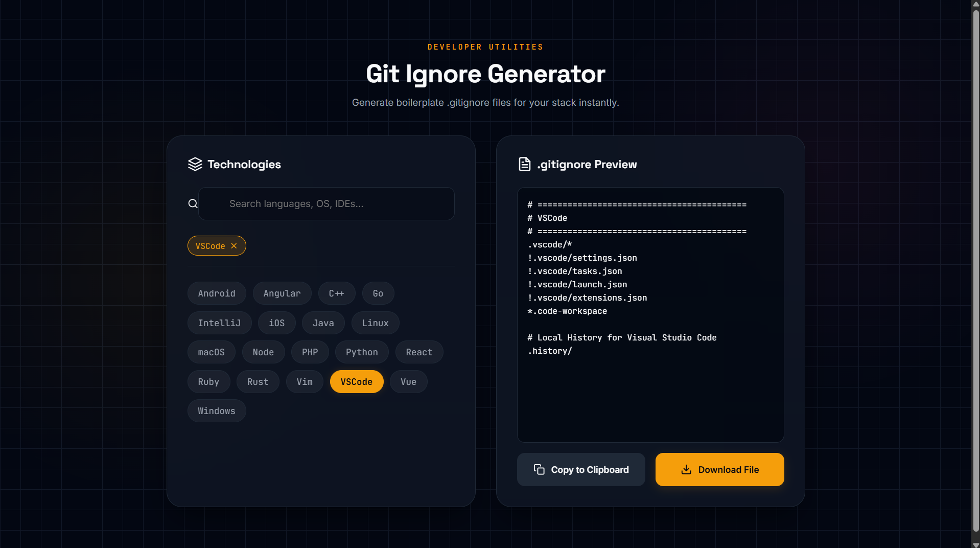This screenshot has height=548, width=980.
Task: Add the Linux technology chip
Action: 376,323
